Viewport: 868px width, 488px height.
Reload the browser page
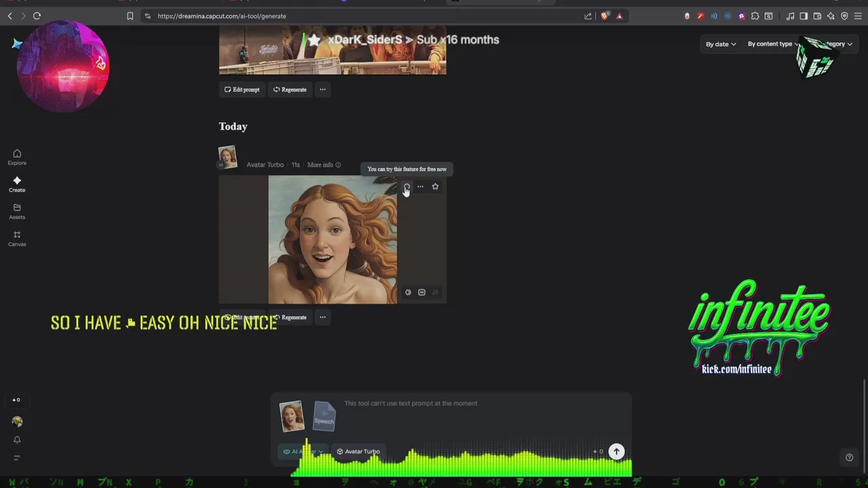tap(37, 16)
